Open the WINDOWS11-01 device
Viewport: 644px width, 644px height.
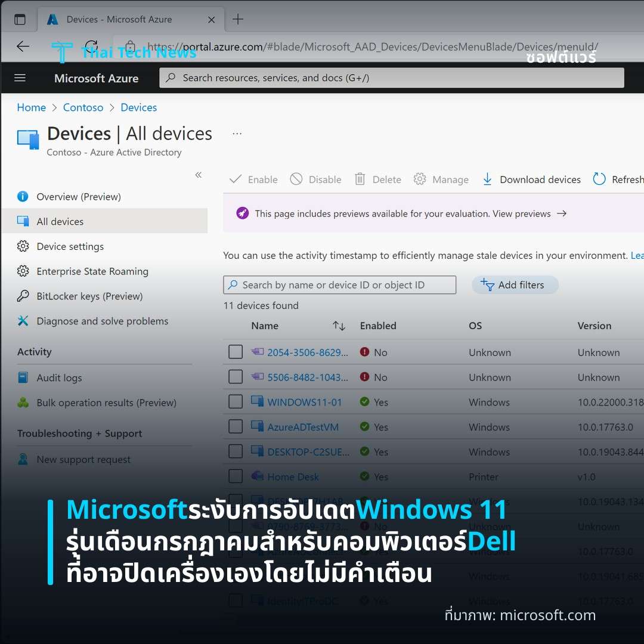click(304, 402)
